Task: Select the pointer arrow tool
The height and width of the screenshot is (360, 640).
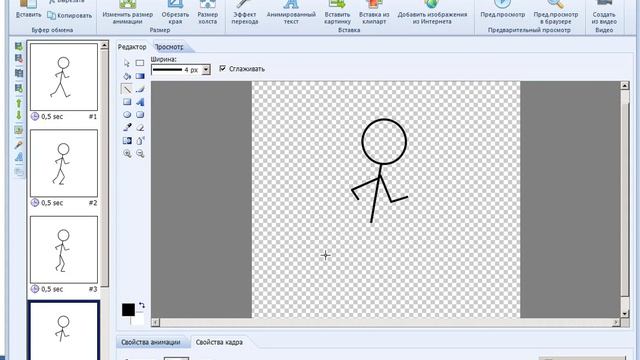Action: (127, 63)
